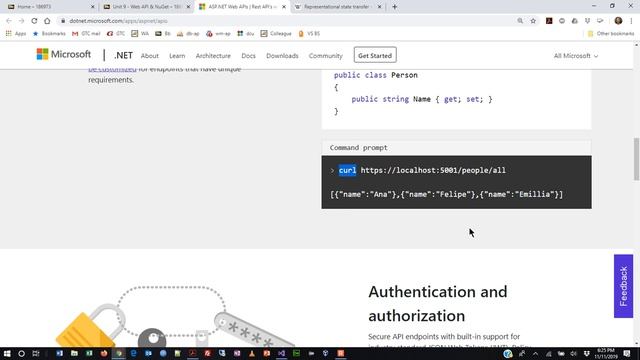This screenshot has height=360, width=640.
Task: Open VLC cone icon in taskbar
Action: tap(252, 353)
